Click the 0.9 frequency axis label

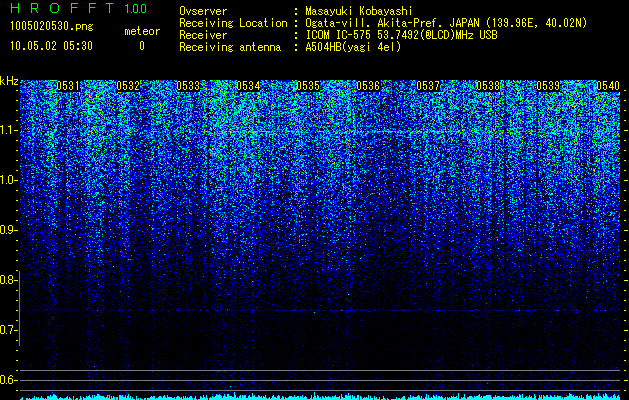coord(9,230)
